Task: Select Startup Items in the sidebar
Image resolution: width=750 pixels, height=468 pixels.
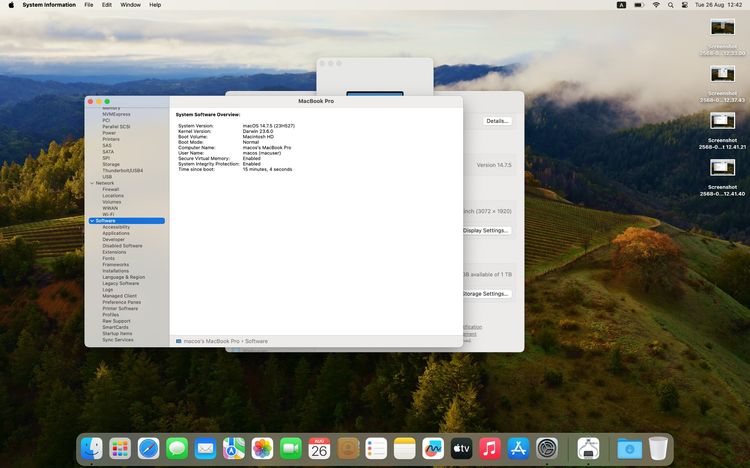Action: [117, 334]
